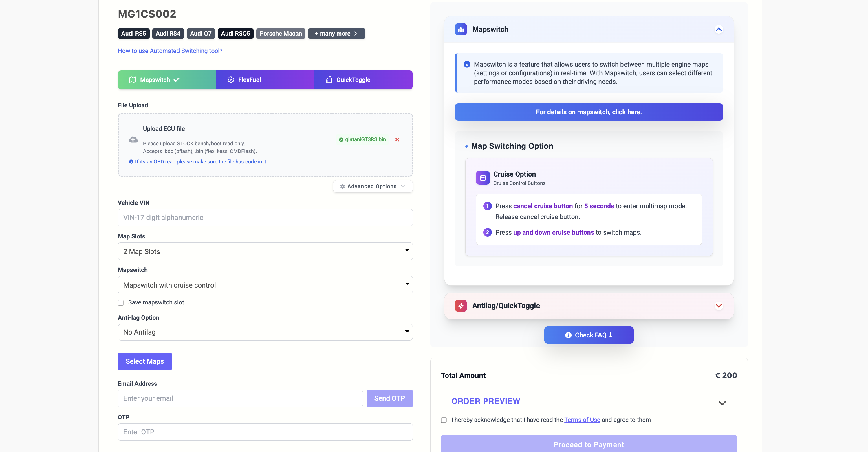Open How to use Automated Switching tool link
This screenshot has height=452, width=868.
coord(170,51)
